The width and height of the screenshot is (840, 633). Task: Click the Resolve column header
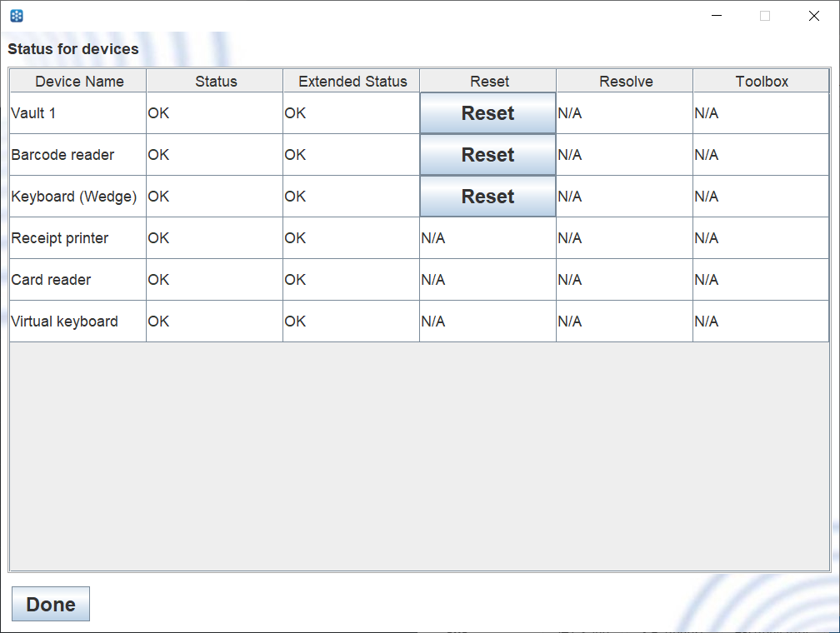point(626,81)
